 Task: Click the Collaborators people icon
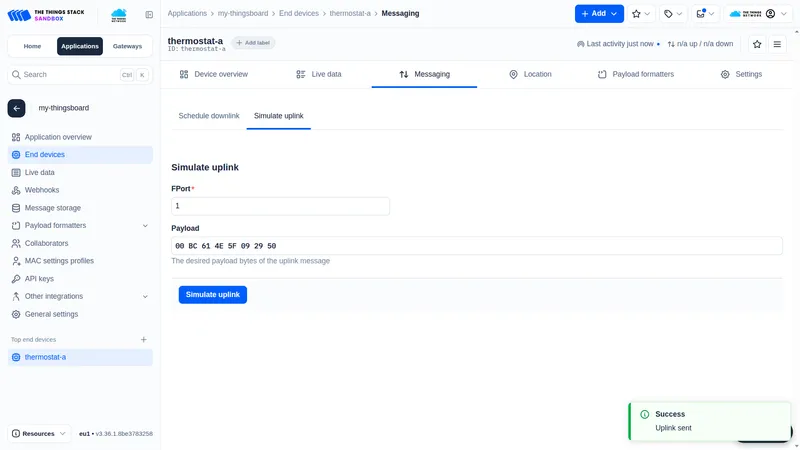16,243
